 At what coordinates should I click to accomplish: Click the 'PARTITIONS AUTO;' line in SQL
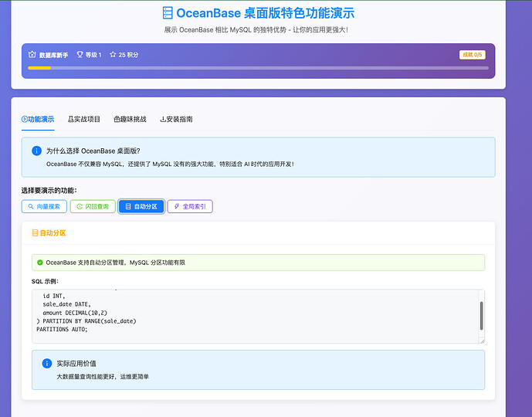(x=62, y=329)
